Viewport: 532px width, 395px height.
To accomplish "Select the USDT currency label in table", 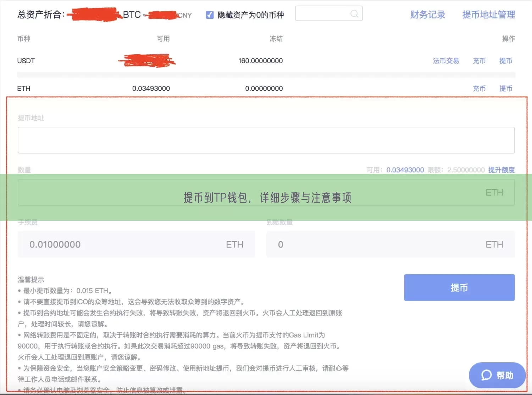I will [x=26, y=61].
